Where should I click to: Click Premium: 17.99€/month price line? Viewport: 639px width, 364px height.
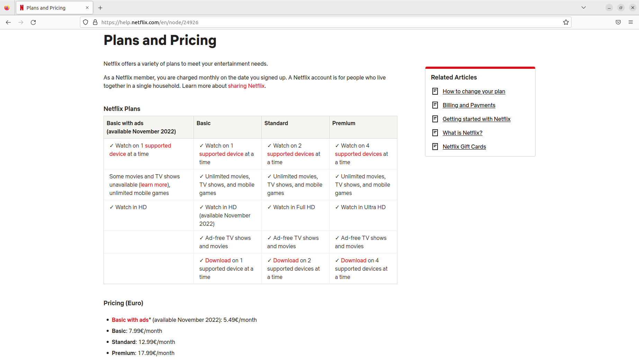(143, 353)
